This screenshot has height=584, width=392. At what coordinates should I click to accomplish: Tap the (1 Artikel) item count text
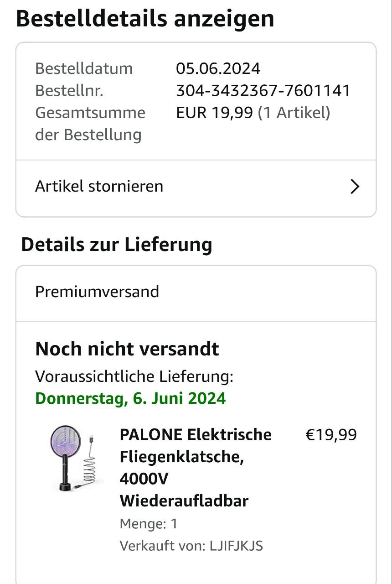point(294,113)
